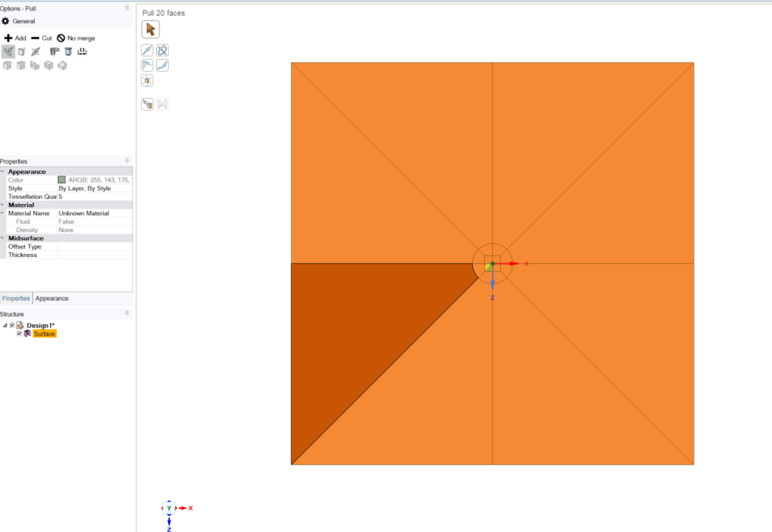Viewport: 772px width, 532px height.
Task: Collapse the Design1 tree node
Action: click(5, 326)
